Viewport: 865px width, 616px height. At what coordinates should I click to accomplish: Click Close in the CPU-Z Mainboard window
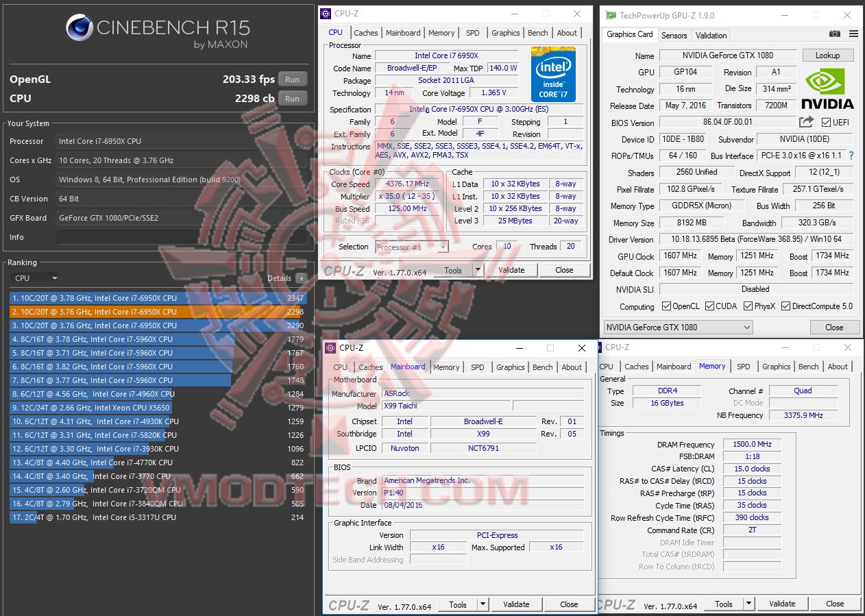click(569, 604)
